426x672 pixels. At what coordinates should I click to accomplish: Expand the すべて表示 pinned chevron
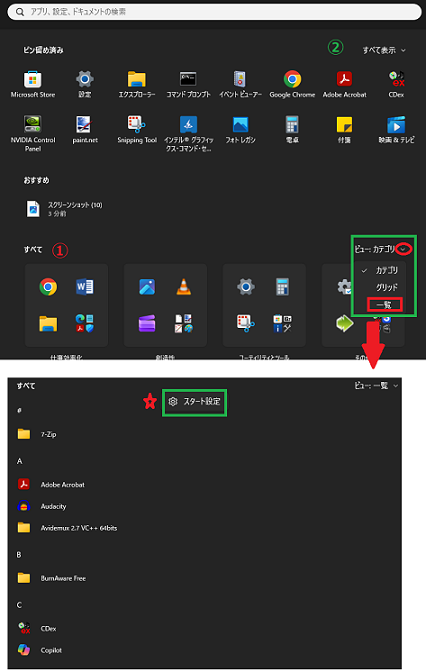(384, 50)
